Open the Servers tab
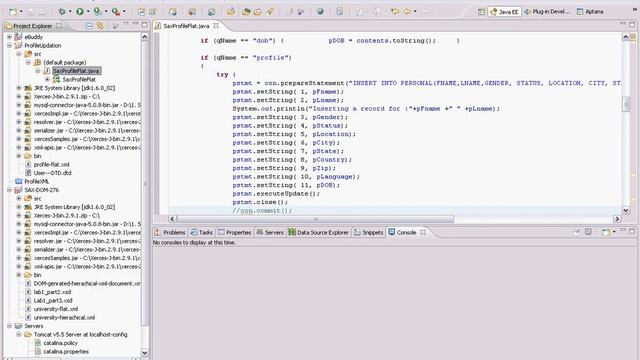This screenshot has height=360, width=640. pyautogui.click(x=270, y=232)
